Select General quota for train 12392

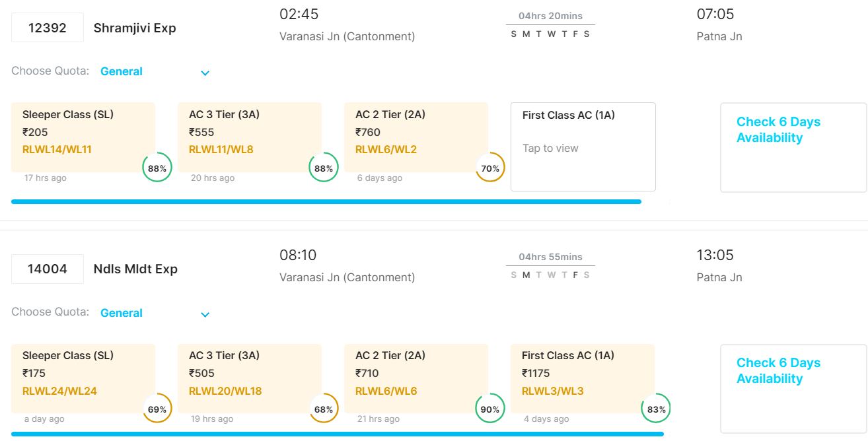(122, 71)
